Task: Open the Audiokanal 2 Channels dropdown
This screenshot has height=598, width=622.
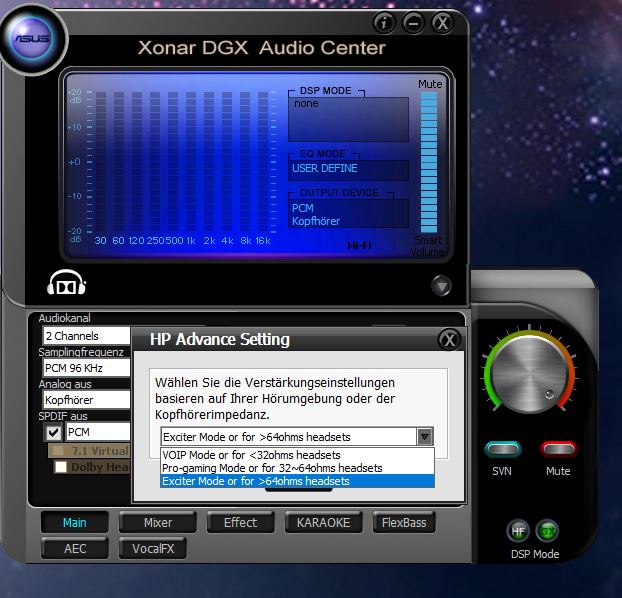Action: click(x=86, y=336)
